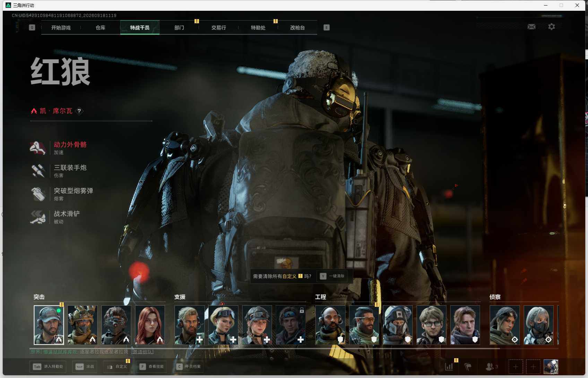Image resolution: width=588 pixels, height=378 pixels.
Task: Click the 查看技能 button
Action: click(x=151, y=367)
